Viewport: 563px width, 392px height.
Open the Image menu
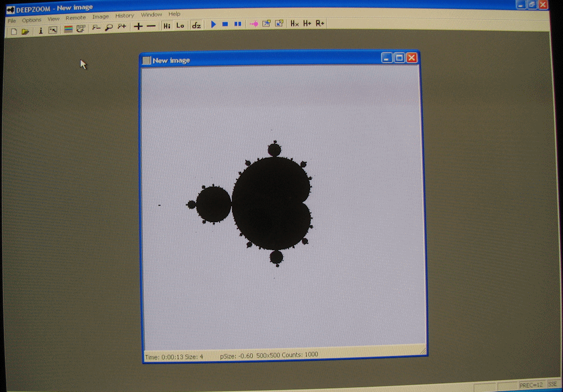101,16
